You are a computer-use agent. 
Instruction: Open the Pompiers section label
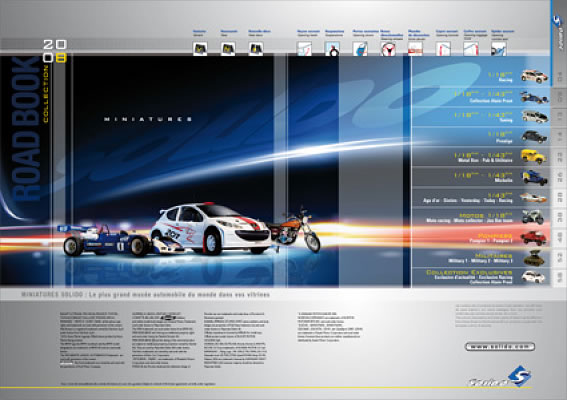[x=491, y=238]
